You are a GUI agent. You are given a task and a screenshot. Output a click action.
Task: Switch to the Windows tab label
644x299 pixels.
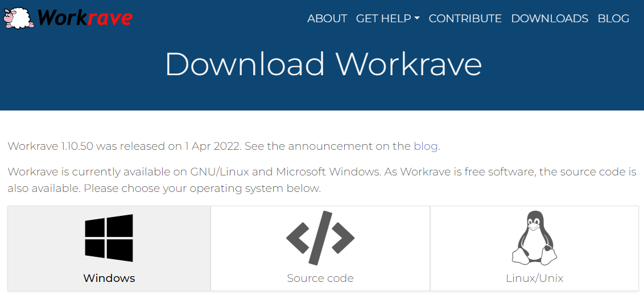point(109,278)
